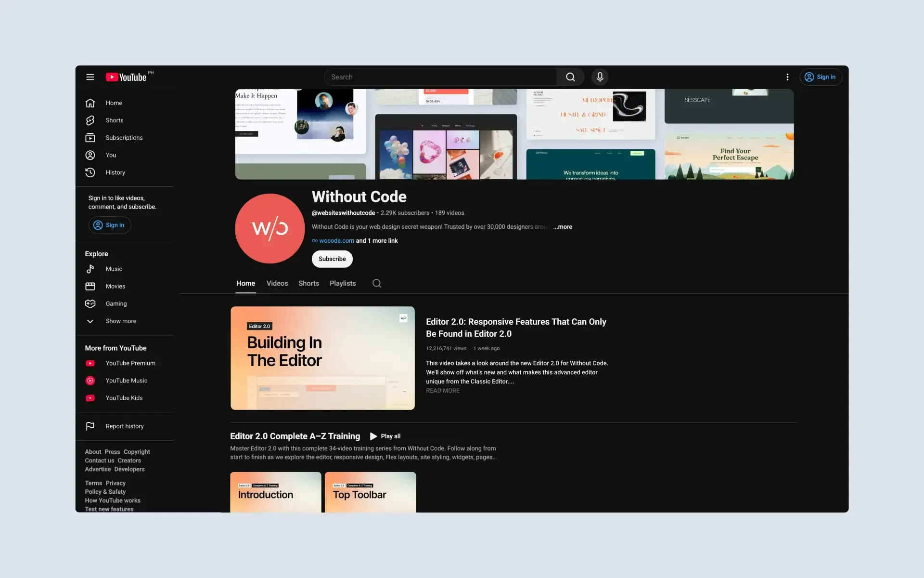Click the About footer link

pos(93,452)
